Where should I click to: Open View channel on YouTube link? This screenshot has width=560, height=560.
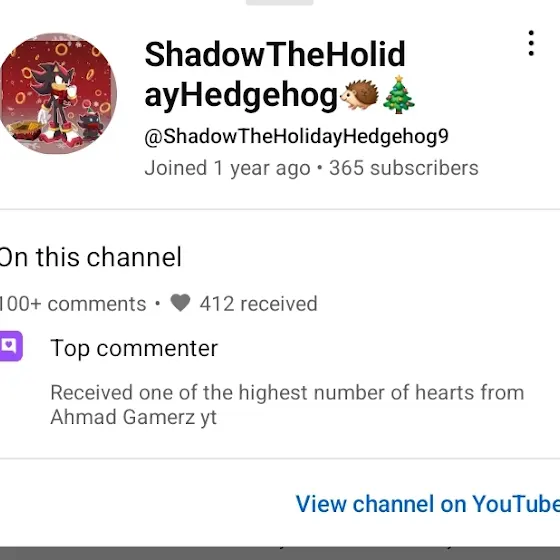pos(428,504)
